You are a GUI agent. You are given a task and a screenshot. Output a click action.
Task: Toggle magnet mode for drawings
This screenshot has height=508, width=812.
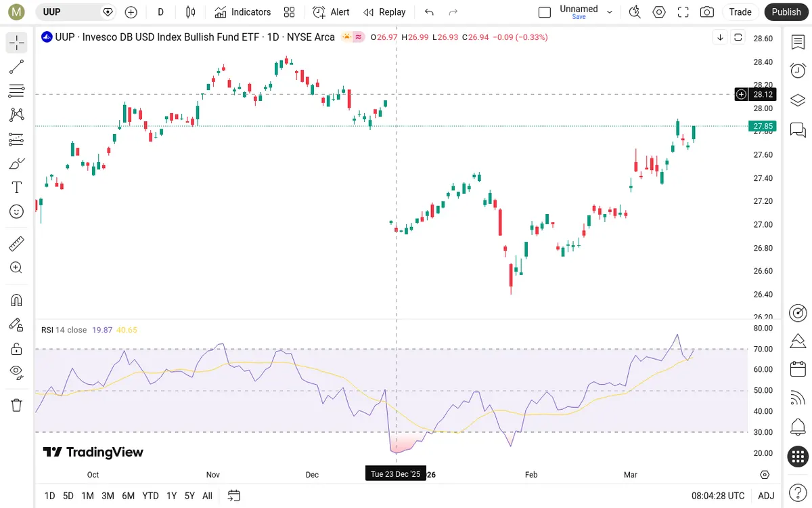17,300
